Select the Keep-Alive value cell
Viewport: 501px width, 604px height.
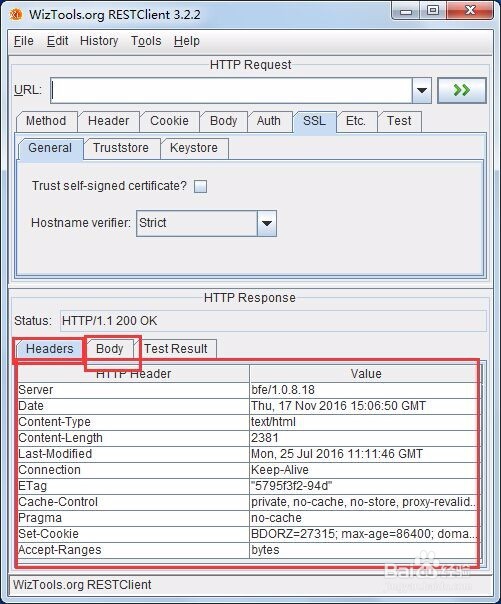click(364, 470)
